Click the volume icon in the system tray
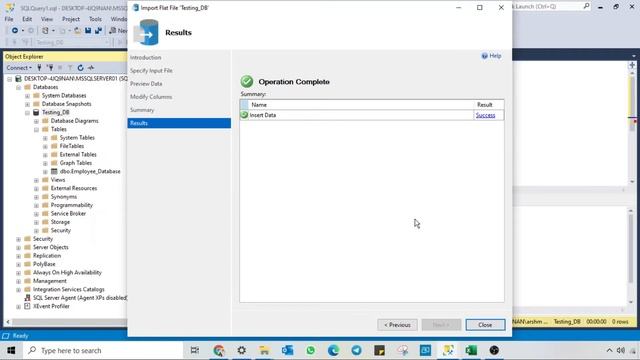 point(620,351)
